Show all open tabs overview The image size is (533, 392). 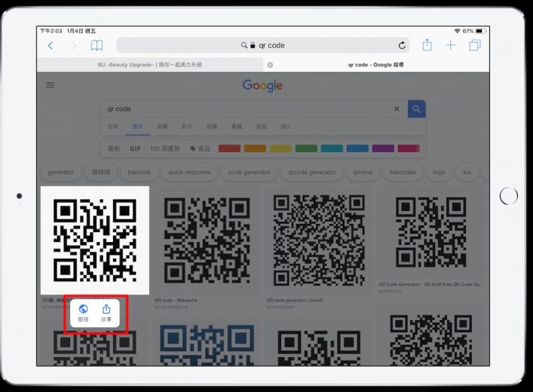coord(475,45)
